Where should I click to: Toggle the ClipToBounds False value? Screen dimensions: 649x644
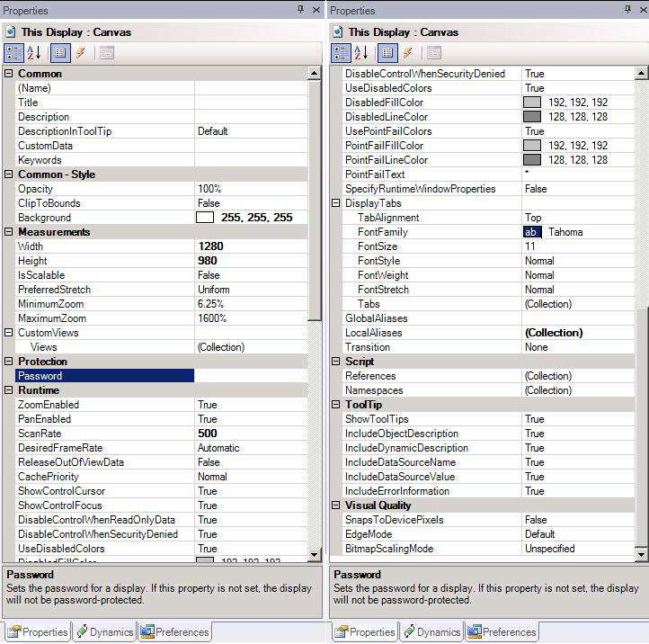coord(209,203)
